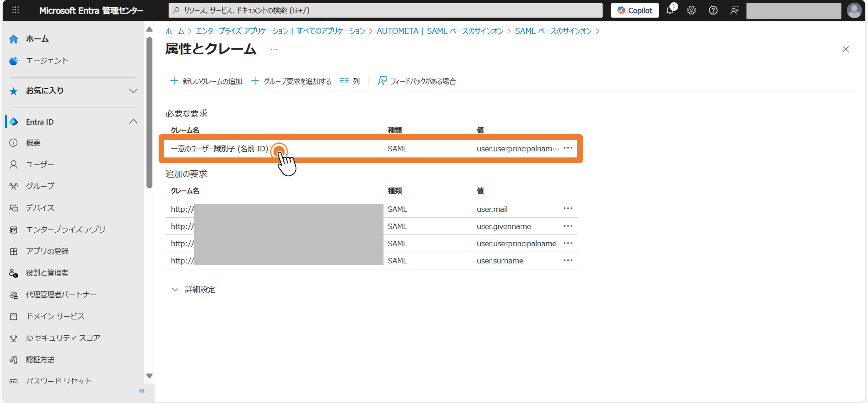This screenshot has width=868, height=403.
Task: Click the user.surname value cell
Action: coord(500,261)
